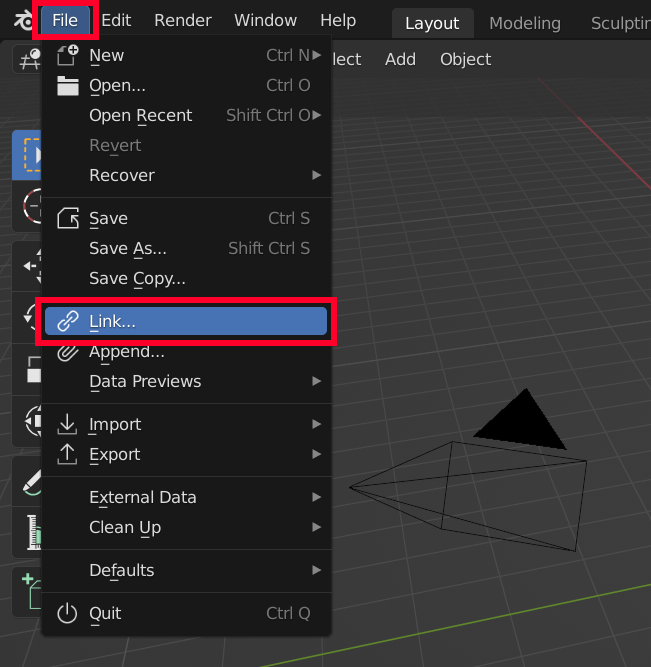Choose Save As from File menu
This screenshot has height=667, width=651.
click(128, 248)
